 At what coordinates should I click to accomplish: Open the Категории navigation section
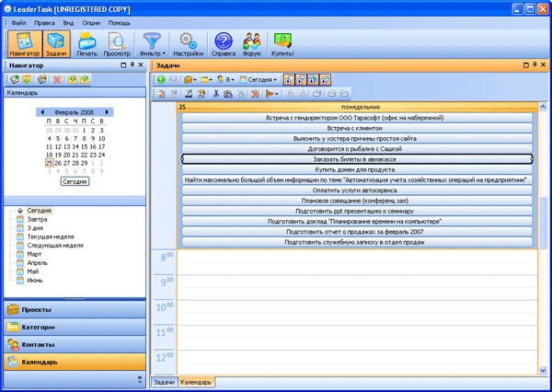point(75,328)
